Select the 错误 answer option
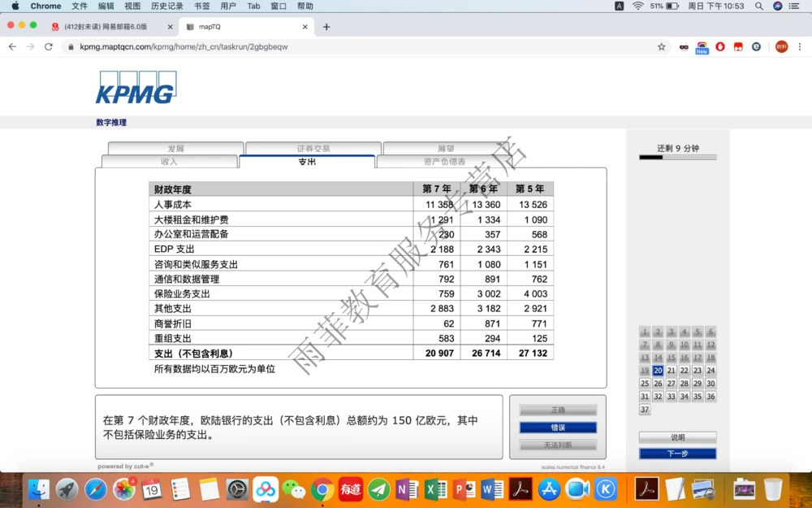Image resolution: width=812 pixels, height=508 pixels. tap(557, 427)
